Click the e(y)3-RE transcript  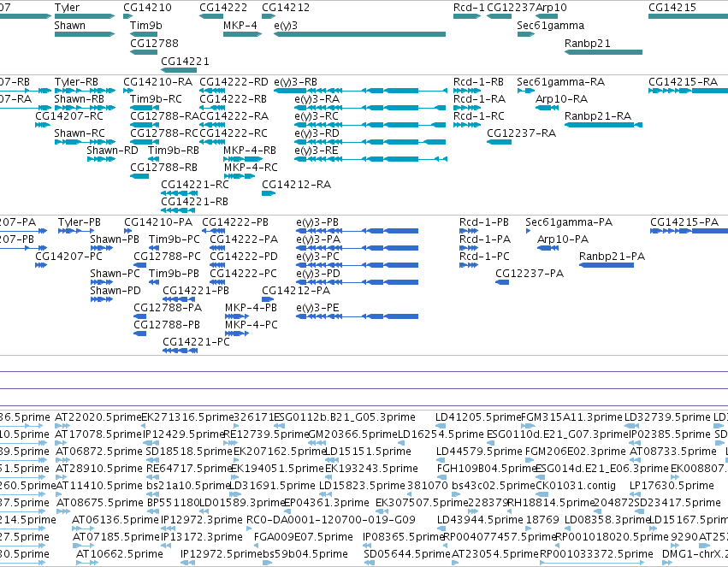click(370, 159)
